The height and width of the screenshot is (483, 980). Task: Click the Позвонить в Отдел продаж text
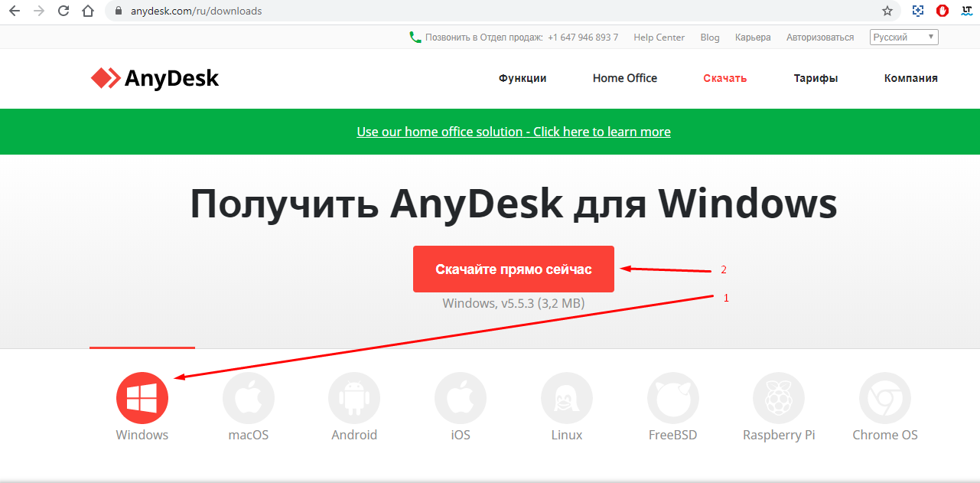pyautogui.click(x=484, y=37)
